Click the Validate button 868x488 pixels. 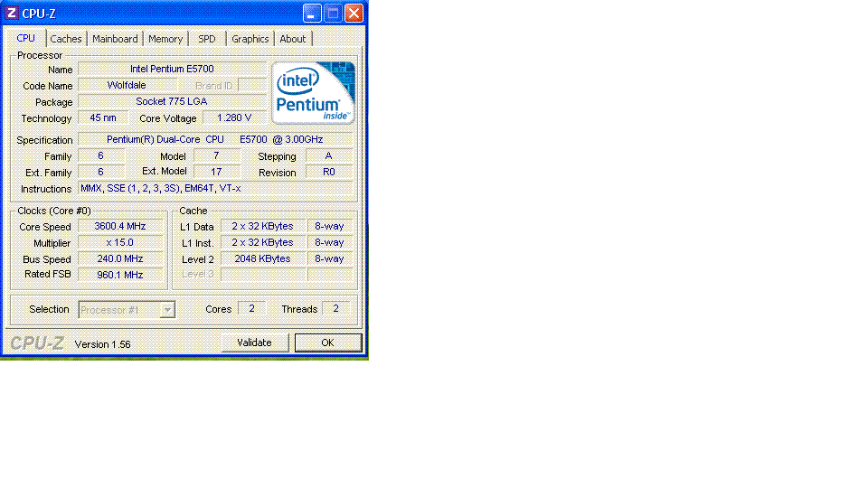pos(255,343)
